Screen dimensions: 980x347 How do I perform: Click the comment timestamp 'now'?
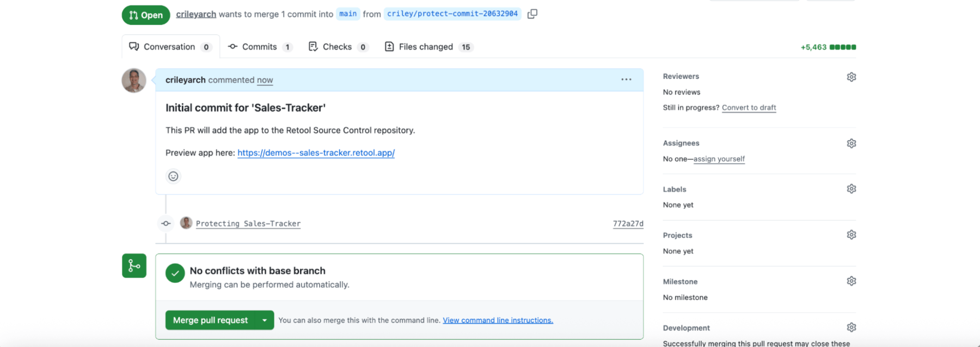[265, 80]
